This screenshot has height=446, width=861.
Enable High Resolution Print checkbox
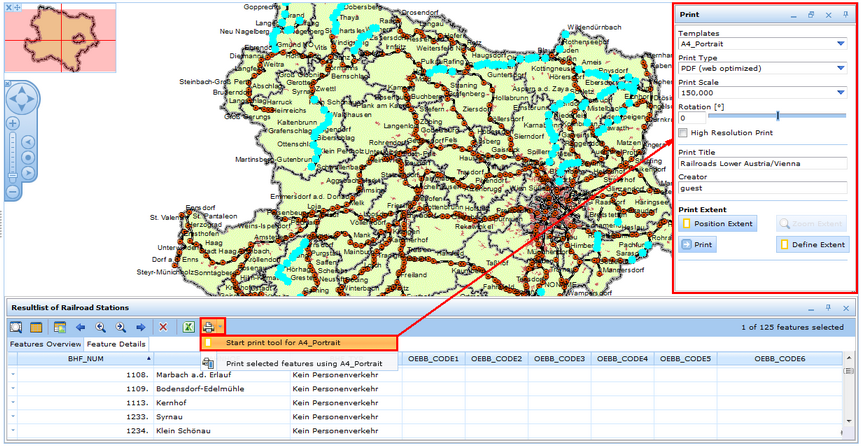pyautogui.click(x=683, y=132)
